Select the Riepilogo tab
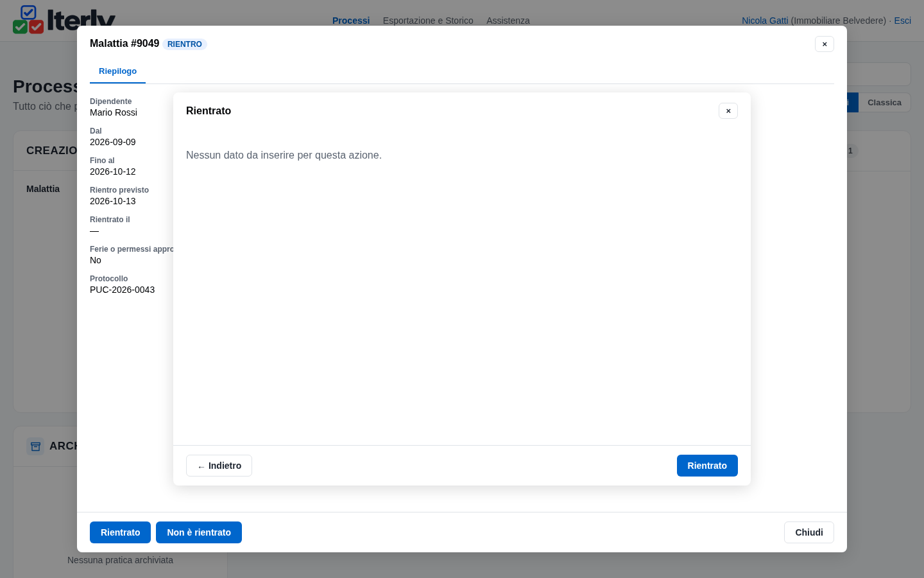Image resolution: width=924 pixels, height=578 pixels. click(x=117, y=71)
